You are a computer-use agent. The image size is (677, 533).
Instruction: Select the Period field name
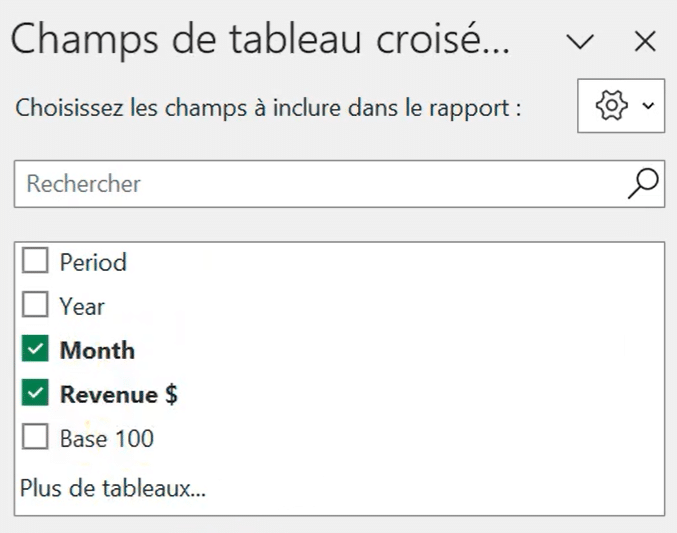(93, 262)
